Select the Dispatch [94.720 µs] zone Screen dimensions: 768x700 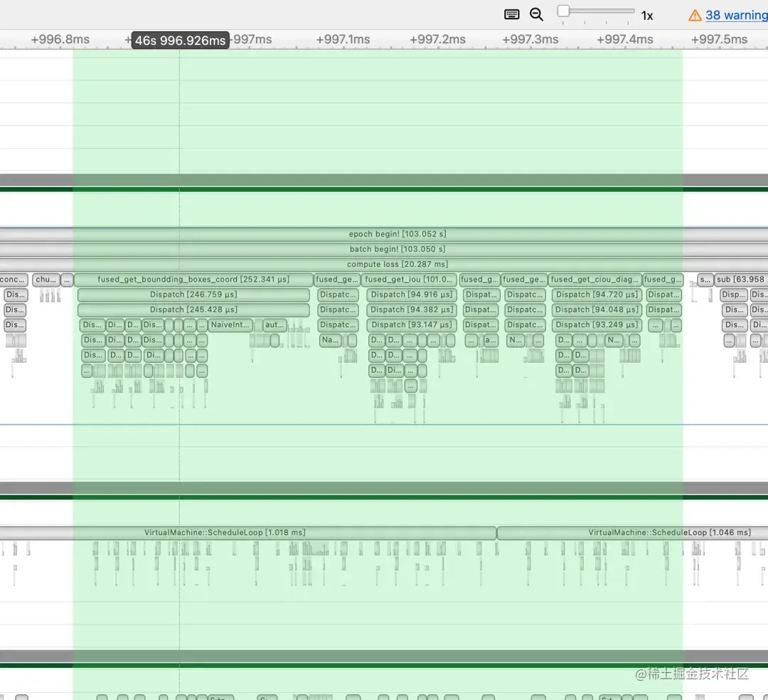coord(597,295)
